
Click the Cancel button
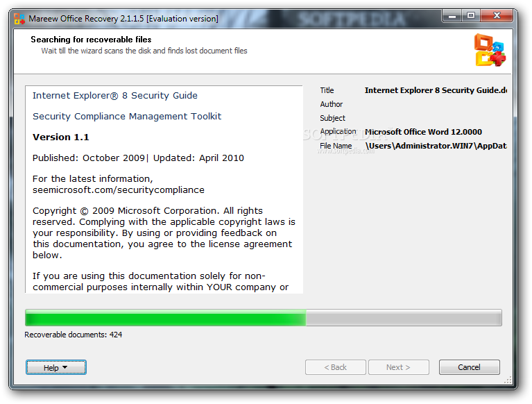pos(470,367)
